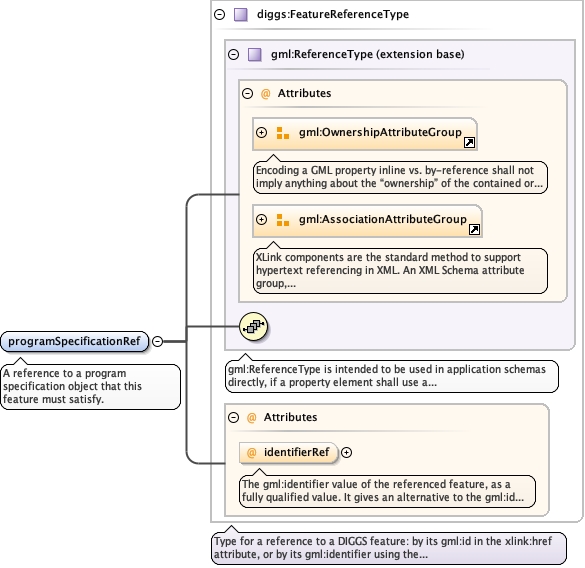Image resolution: width=585 pixels, height=568 pixels.
Task: Select the programSpecificationRef element box
Action: click(75, 341)
